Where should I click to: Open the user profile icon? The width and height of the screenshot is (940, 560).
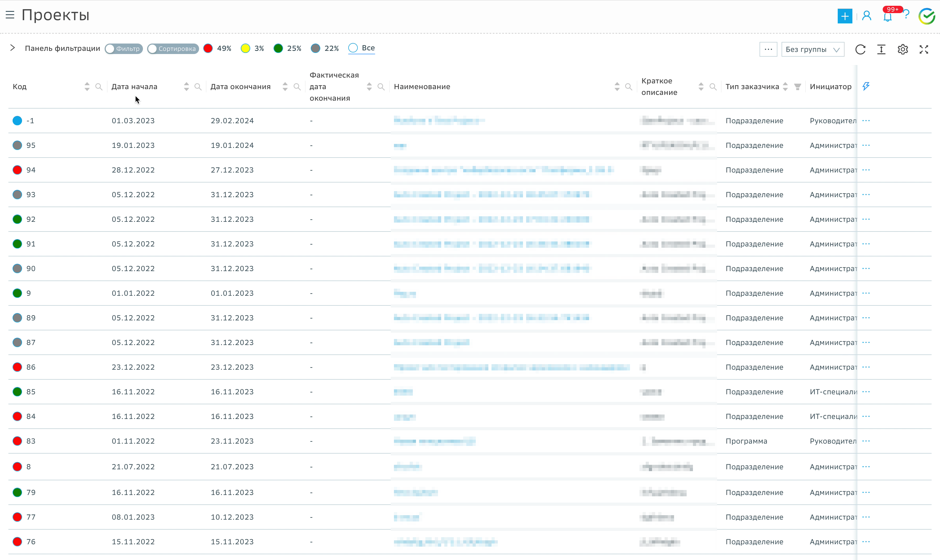[x=866, y=16]
